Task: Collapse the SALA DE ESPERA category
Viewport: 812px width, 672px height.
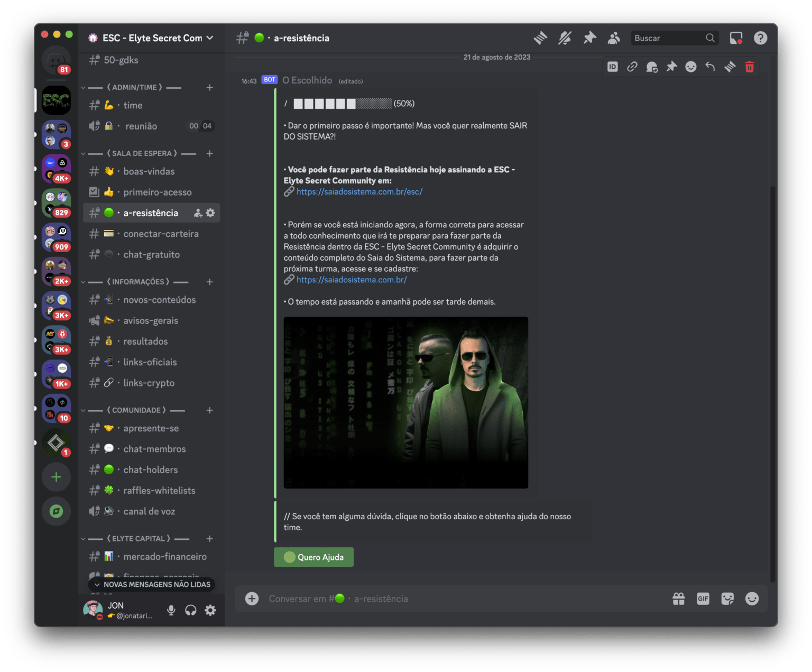Action: [x=142, y=153]
